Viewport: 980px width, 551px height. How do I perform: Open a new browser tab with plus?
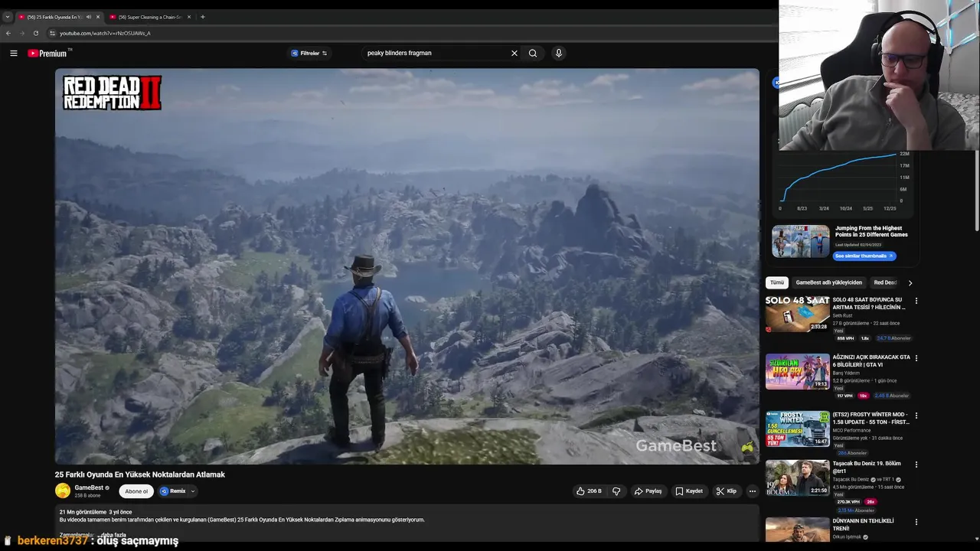pos(202,17)
